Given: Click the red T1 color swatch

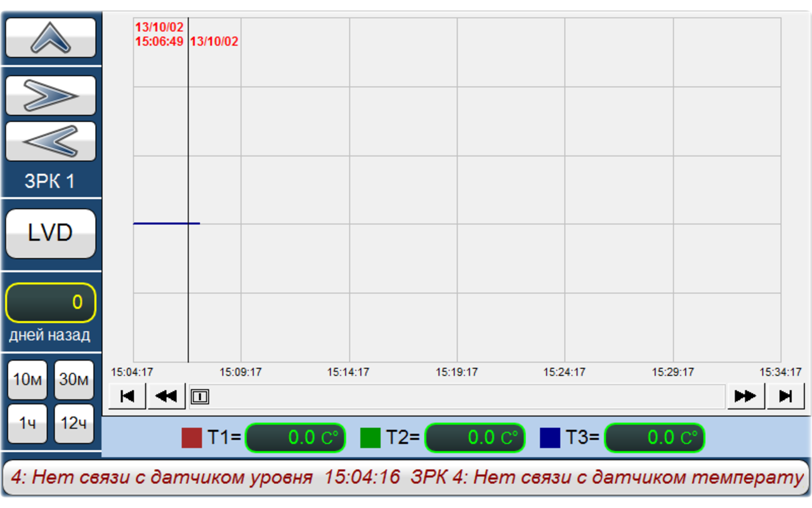Looking at the screenshot, I should [x=192, y=438].
